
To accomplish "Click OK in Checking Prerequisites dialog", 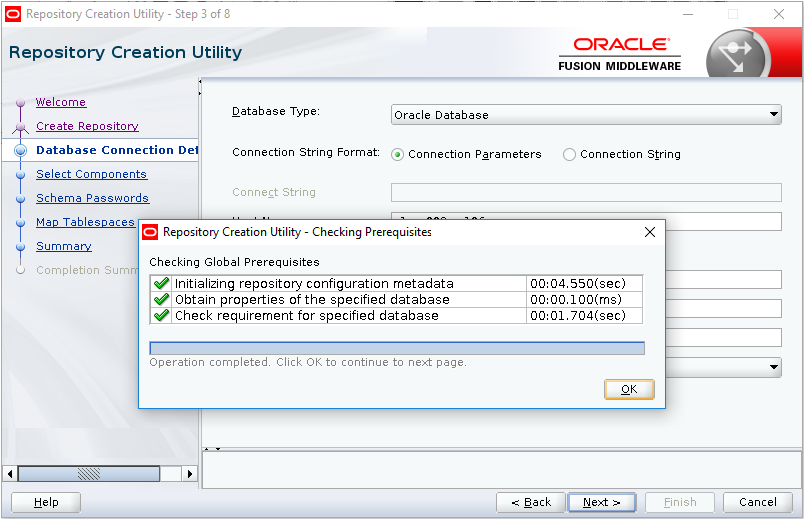I will coord(629,389).
